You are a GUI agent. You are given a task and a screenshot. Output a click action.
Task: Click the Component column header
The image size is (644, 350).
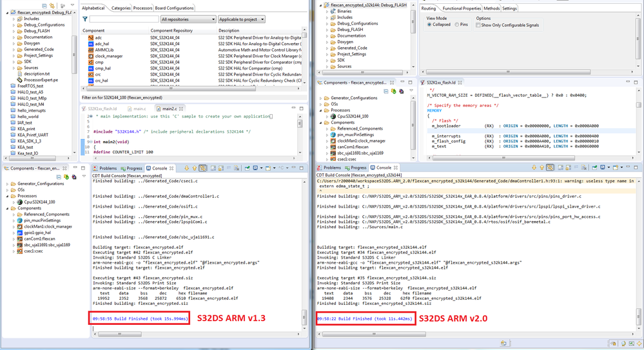coord(93,30)
